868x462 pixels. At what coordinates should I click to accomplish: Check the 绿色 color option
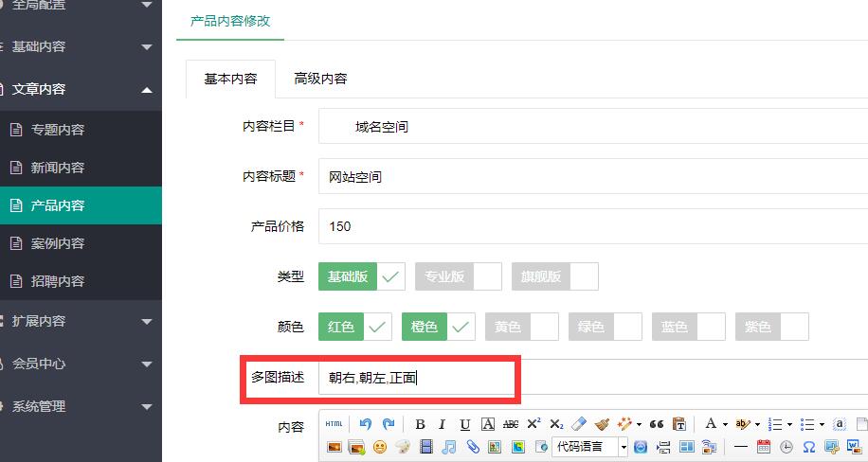point(606,327)
